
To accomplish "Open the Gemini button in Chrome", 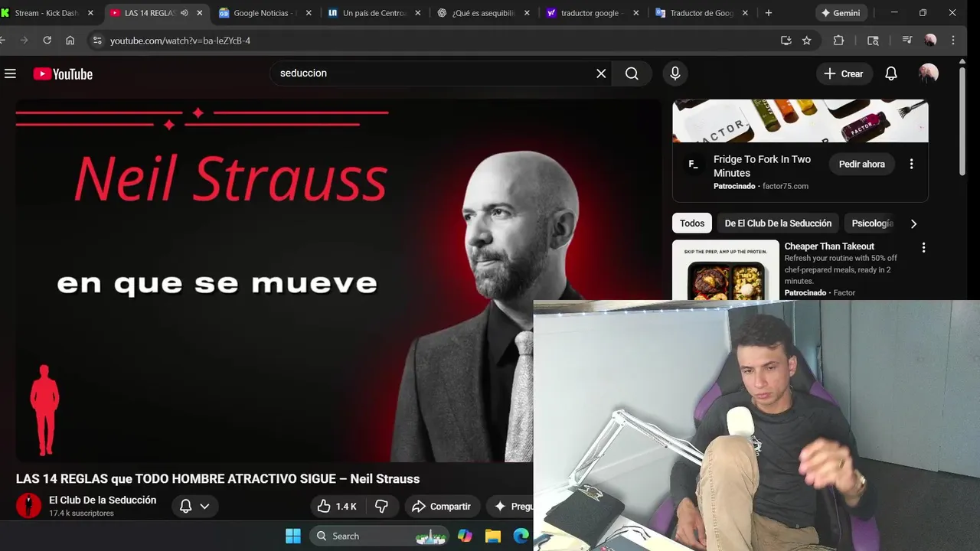I will tap(841, 13).
